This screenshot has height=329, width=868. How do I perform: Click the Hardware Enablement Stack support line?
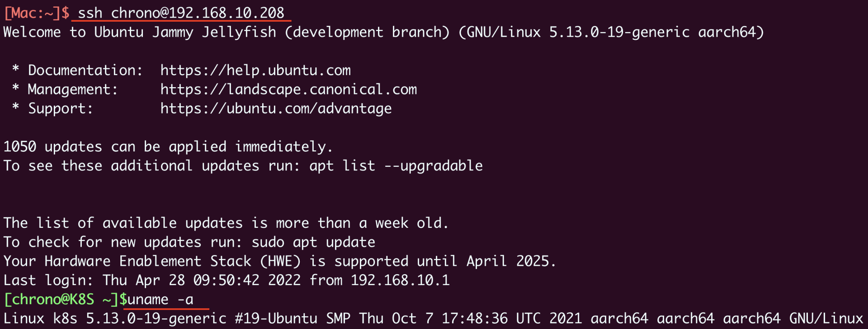(x=279, y=261)
